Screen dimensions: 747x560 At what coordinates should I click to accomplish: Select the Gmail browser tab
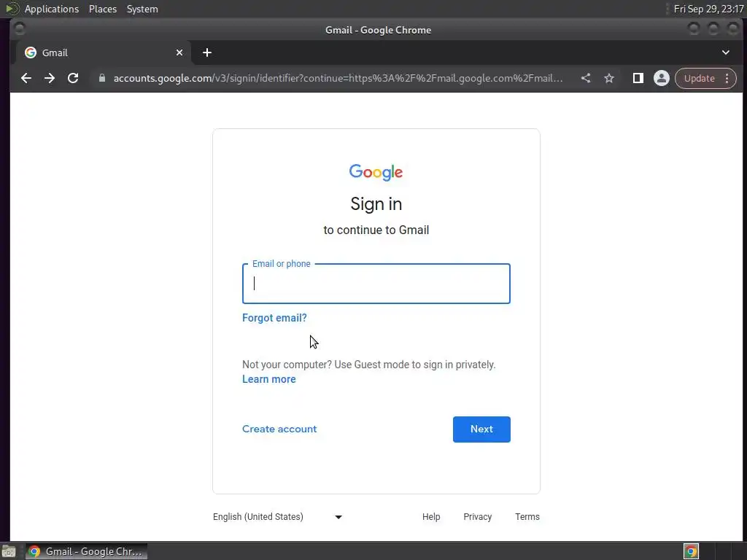103,52
